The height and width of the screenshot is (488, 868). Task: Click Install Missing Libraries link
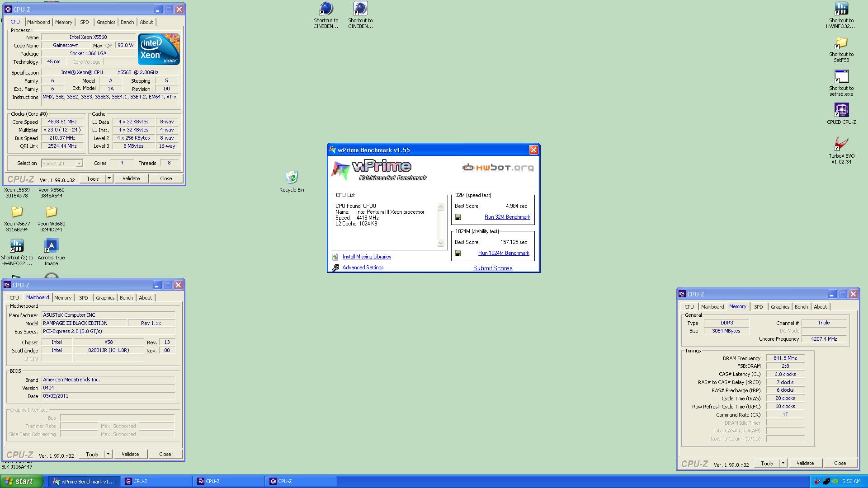point(367,257)
